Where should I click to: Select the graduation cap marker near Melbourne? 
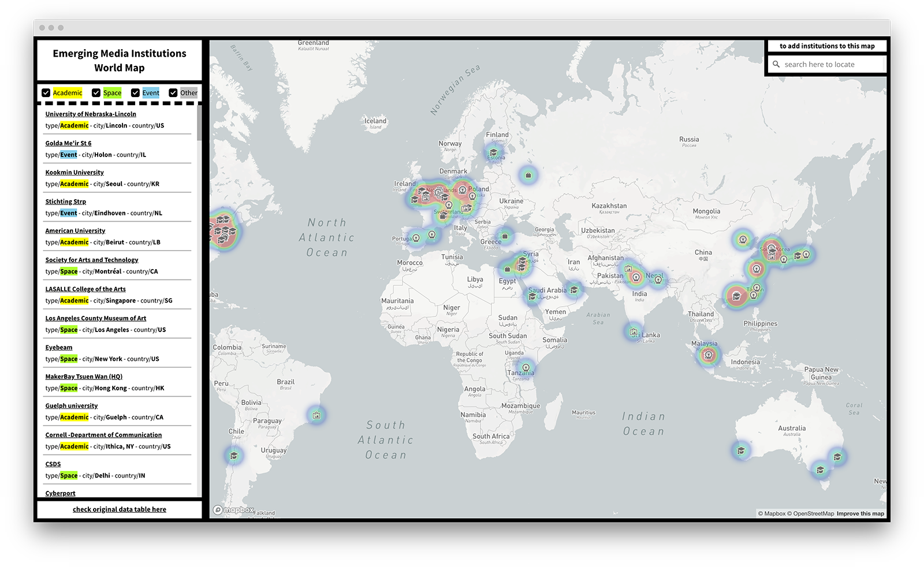pyautogui.click(x=820, y=470)
